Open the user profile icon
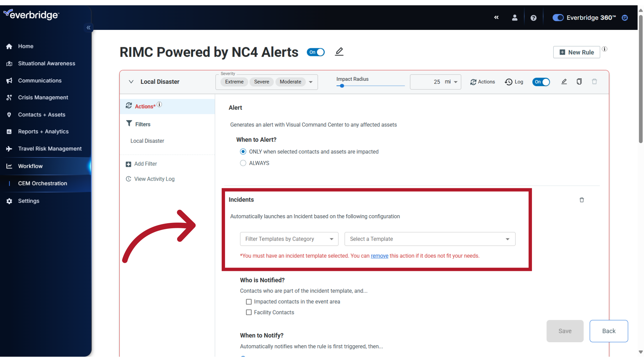 [x=515, y=18]
